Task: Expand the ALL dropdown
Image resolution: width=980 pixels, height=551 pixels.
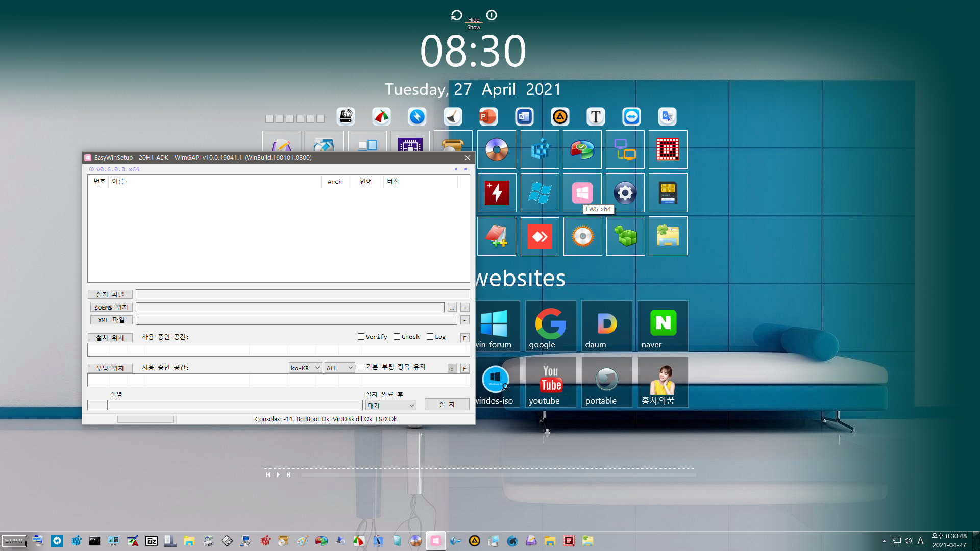Action: click(339, 368)
